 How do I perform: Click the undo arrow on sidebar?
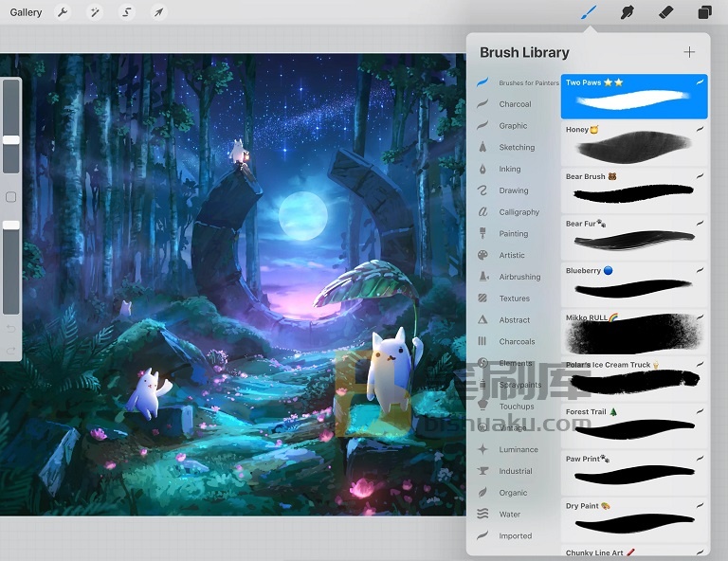coord(11,329)
